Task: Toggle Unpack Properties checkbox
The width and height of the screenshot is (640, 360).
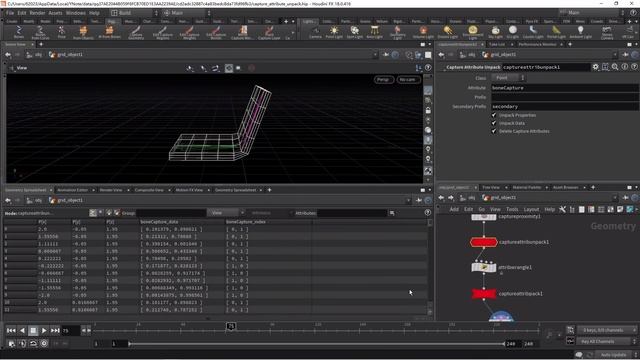Action: click(x=494, y=115)
